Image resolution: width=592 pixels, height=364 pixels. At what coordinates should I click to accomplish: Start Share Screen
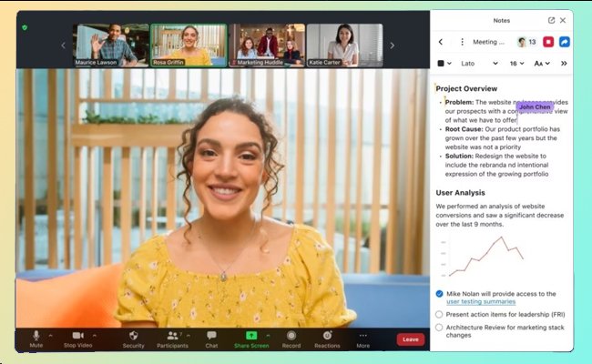[x=251, y=336]
